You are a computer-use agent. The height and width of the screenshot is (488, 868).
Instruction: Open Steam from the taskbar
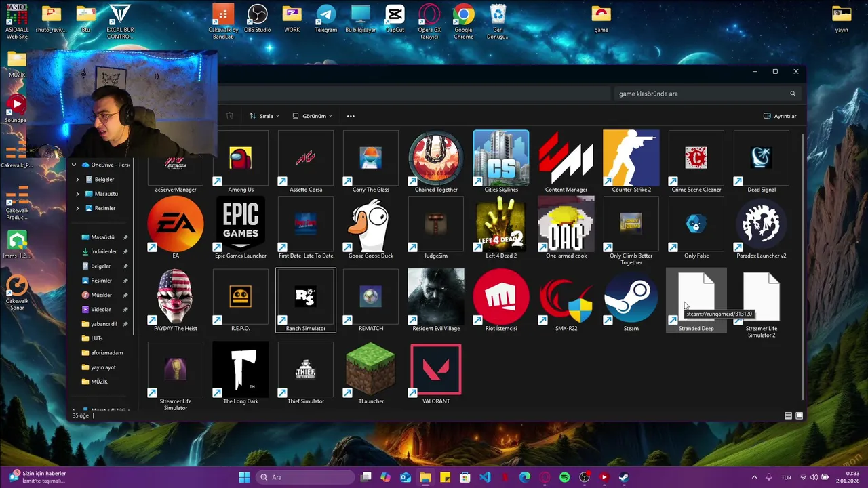(624, 477)
